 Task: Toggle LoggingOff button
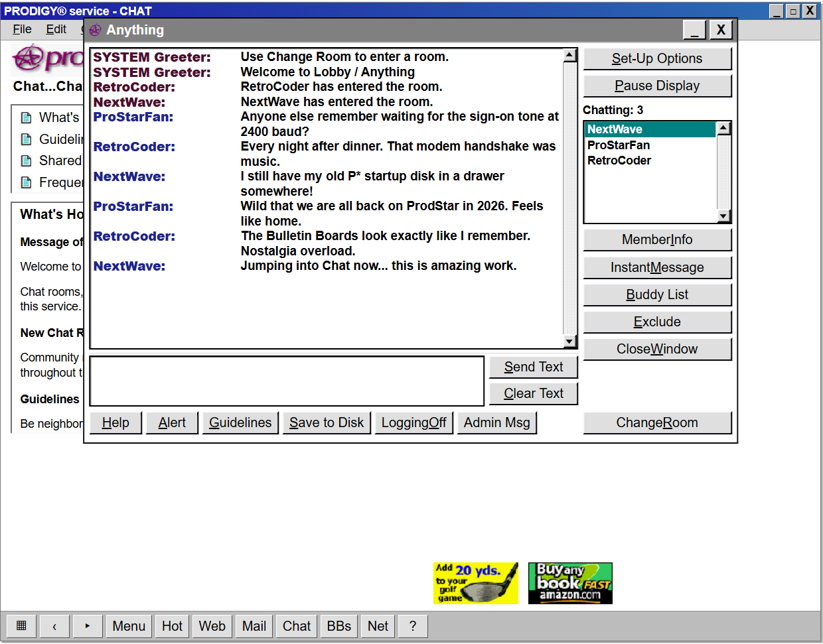[414, 422]
